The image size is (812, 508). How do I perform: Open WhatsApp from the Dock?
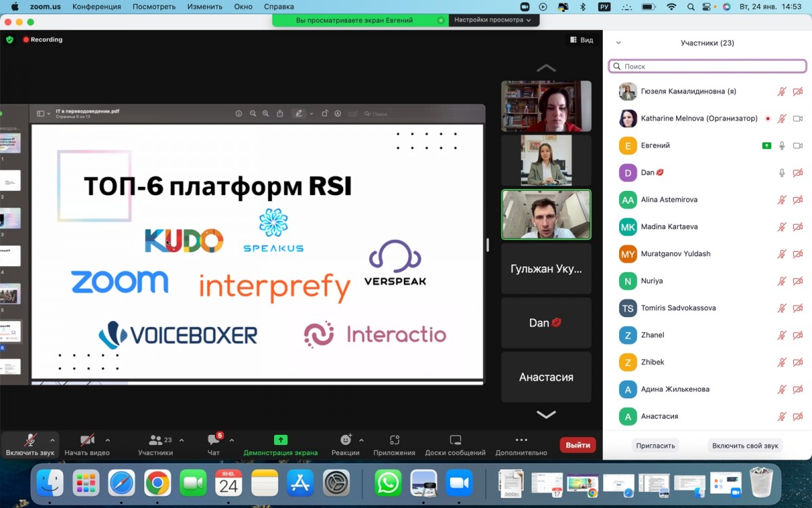tap(388, 484)
